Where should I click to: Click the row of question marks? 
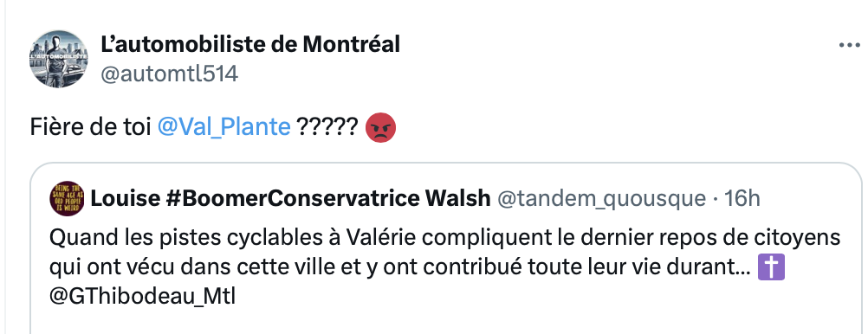(327, 128)
